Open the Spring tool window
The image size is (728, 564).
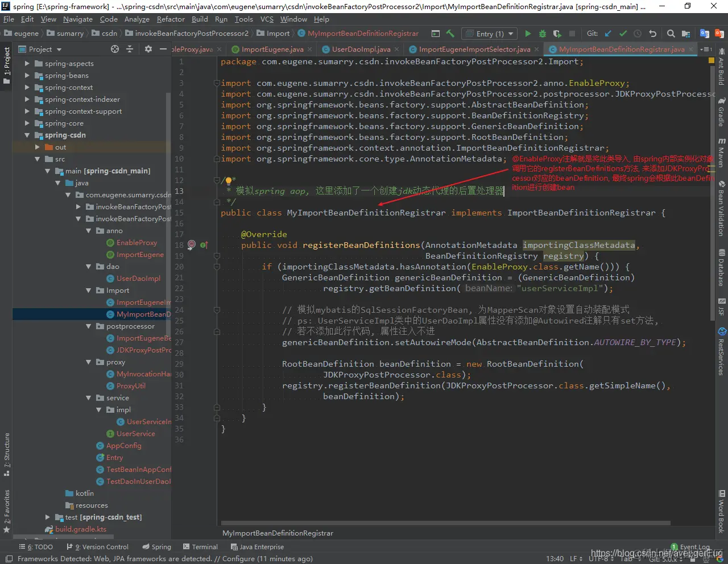[x=156, y=547]
